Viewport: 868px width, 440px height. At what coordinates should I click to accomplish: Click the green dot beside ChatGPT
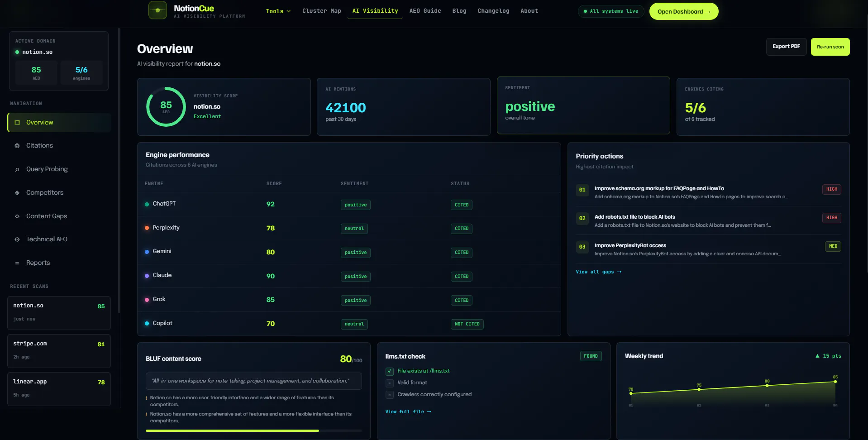coord(147,204)
